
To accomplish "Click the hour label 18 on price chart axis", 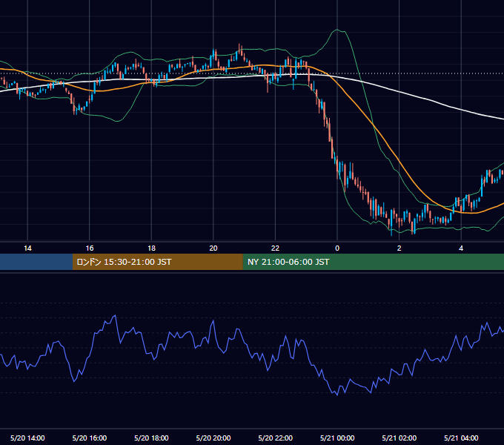I will click(x=151, y=248).
